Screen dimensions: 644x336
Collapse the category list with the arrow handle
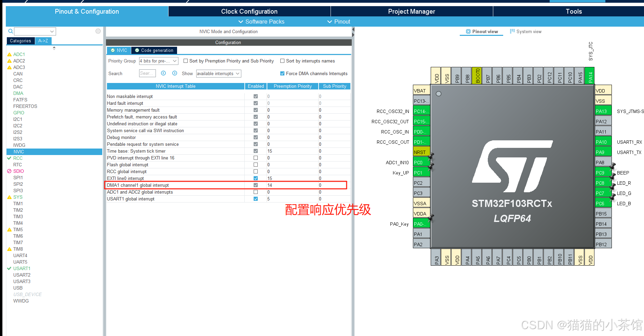tap(54, 48)
